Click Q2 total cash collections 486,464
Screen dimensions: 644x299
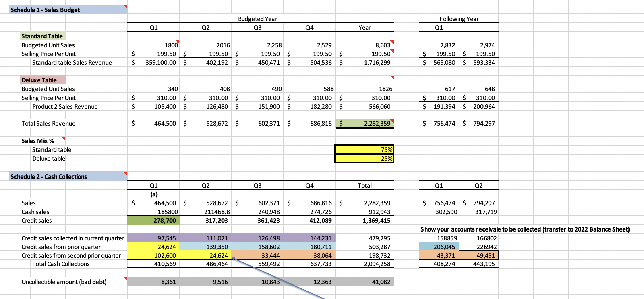pyautogui.click(x=206, y=264)
